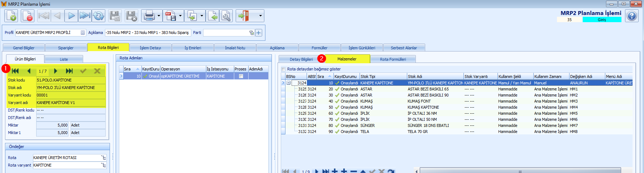The image size is (644, 173).
Task: Go to the previous MRP2 record
Action: point(57,16)
